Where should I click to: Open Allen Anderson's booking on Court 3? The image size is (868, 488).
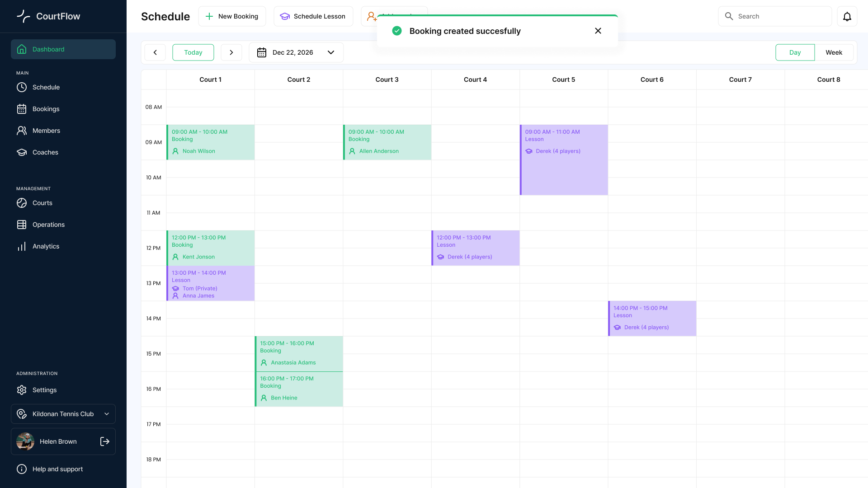pyautogui.click(x=387, y=142)
